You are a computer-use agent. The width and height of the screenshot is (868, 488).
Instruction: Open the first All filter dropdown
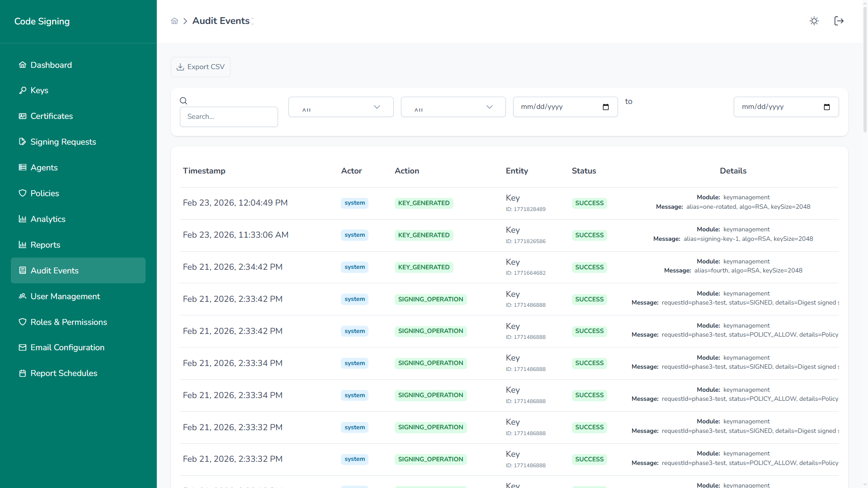pos(340,107)
